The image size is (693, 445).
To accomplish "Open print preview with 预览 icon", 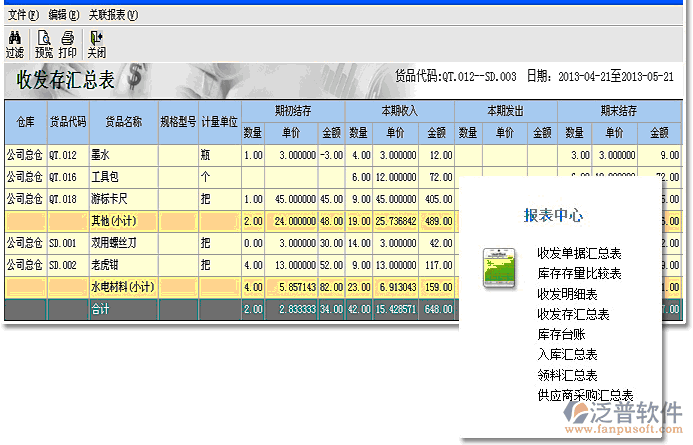I will (x=43, y=44).
